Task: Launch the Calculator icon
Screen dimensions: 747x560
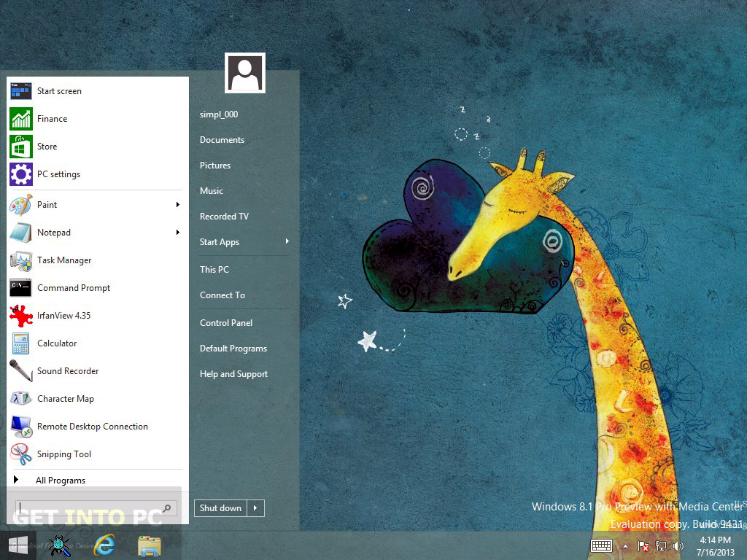Action: pyautogui.click(x=21, y=343)
